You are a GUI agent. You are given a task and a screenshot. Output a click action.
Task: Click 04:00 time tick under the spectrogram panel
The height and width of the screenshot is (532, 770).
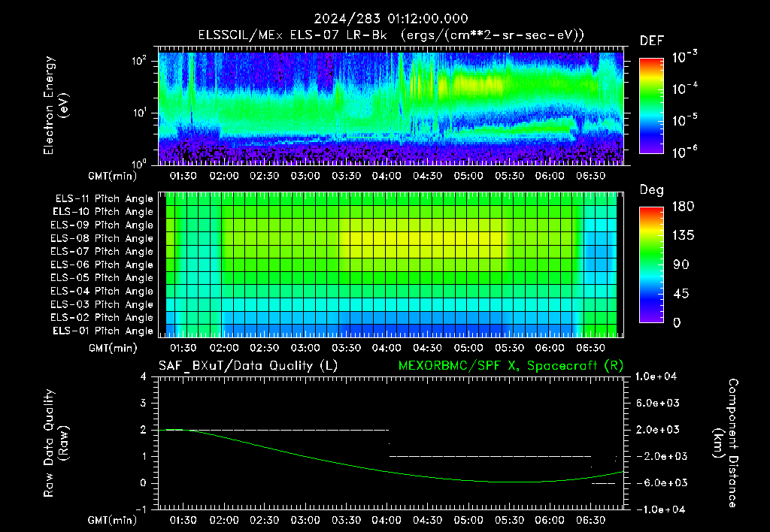(387, 176)
